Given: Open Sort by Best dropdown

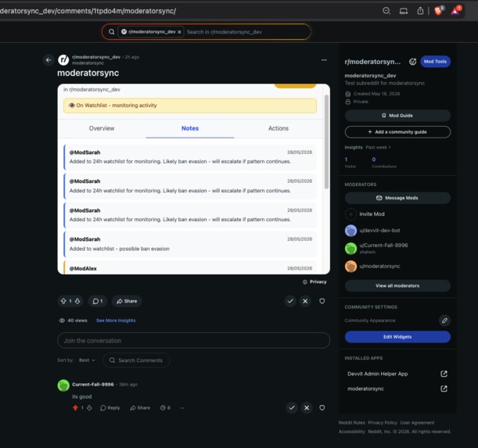Looking at the screenshot, I should coord(87,360).
